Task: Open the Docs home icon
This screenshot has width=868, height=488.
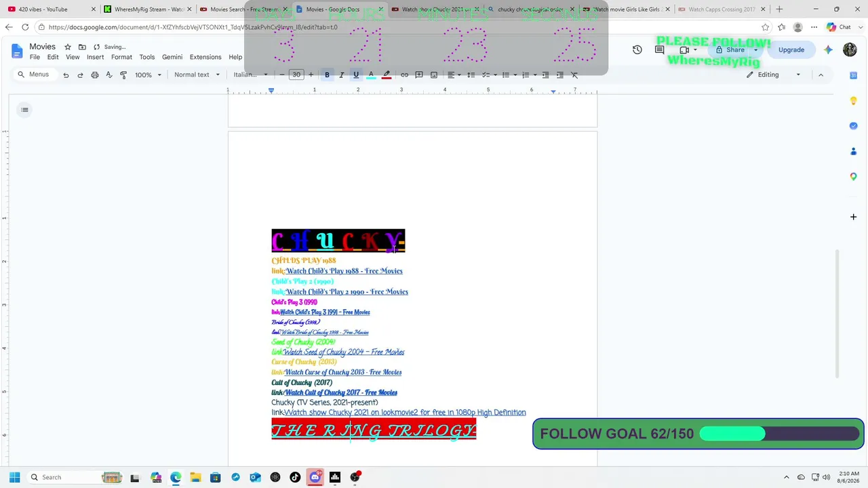Action: 16,51
